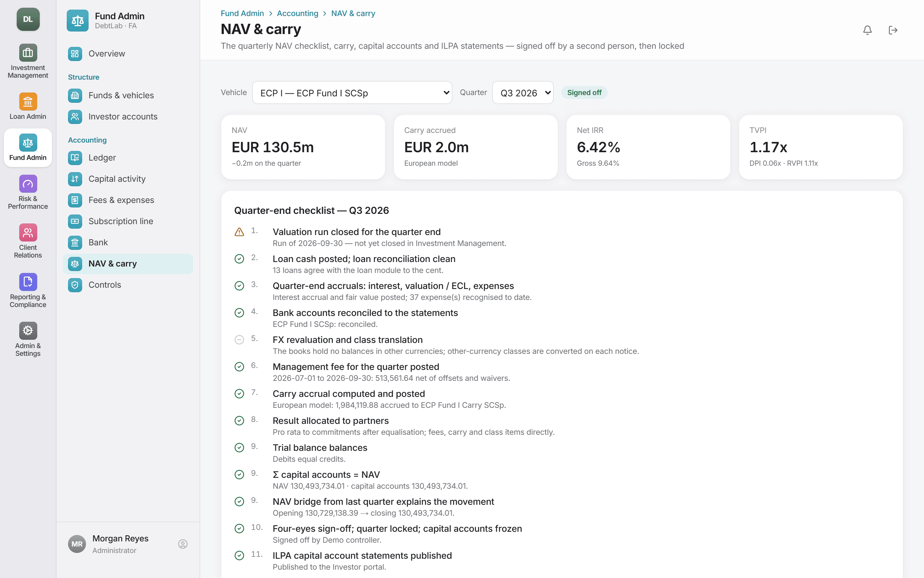Open Funds & vehicles page

click(x=128, y=95)
